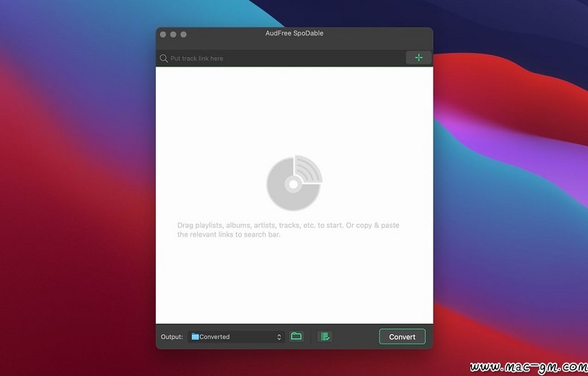
Task: Open the Converted output folder dropdown
Action: click(236, 336)
